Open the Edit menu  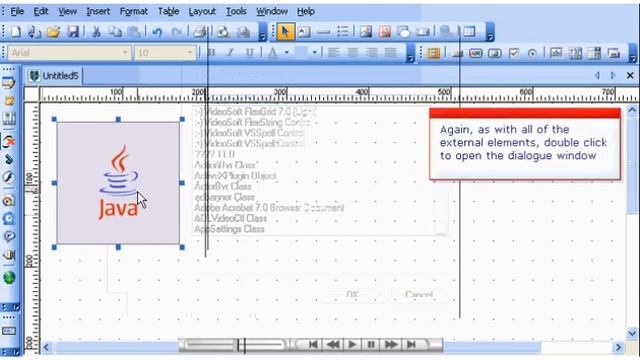pos(41,11)
